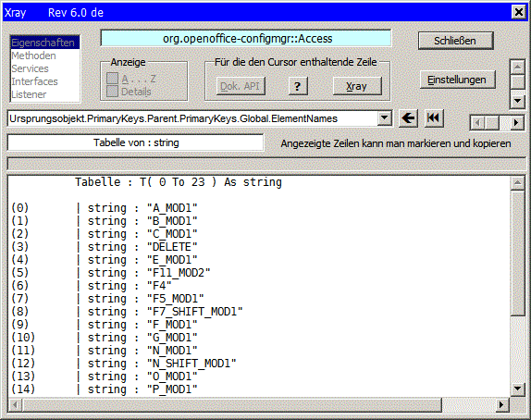The image size is (531, 420).
Task: Select row (10) "G_MOD1"
Action: click(x=259, y=338)
